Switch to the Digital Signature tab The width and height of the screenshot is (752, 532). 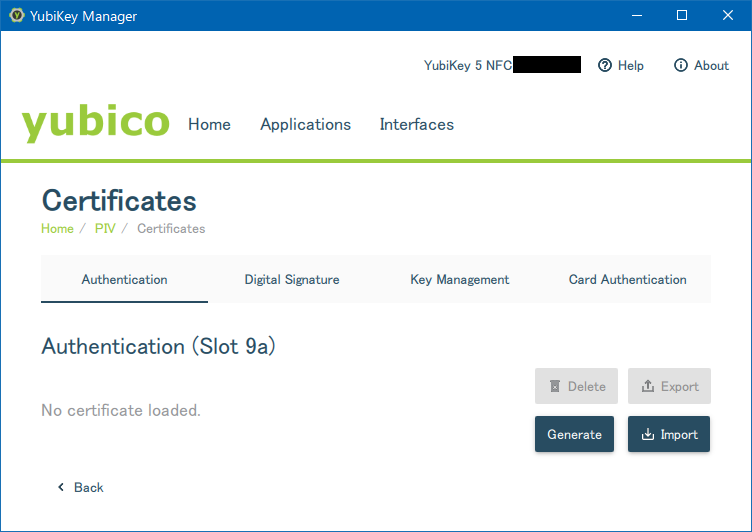click(292, 279)
